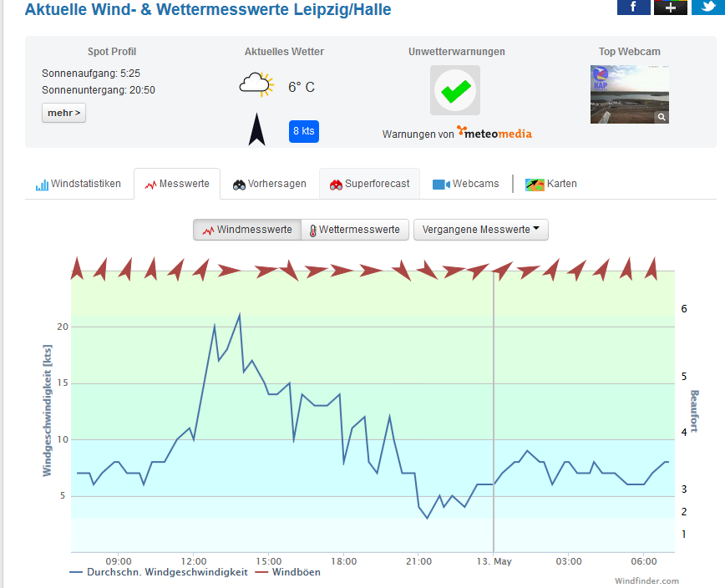This screenshot has height=588, width=725.
Task: Share on Twitter bird icon
Action: [708, 7]
